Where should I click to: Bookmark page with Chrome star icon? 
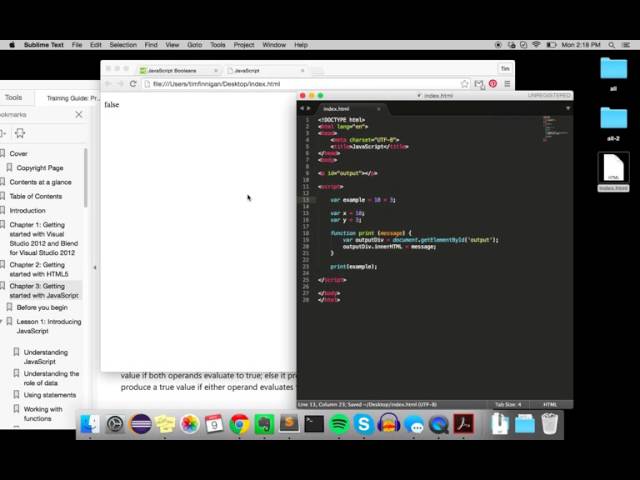464,84
